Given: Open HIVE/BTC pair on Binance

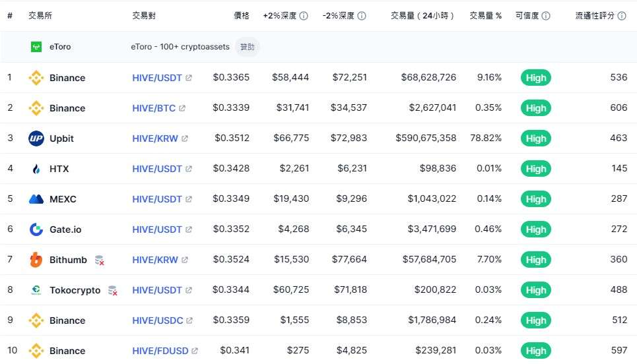Looking at the screenshot, I should click(154, 108).
